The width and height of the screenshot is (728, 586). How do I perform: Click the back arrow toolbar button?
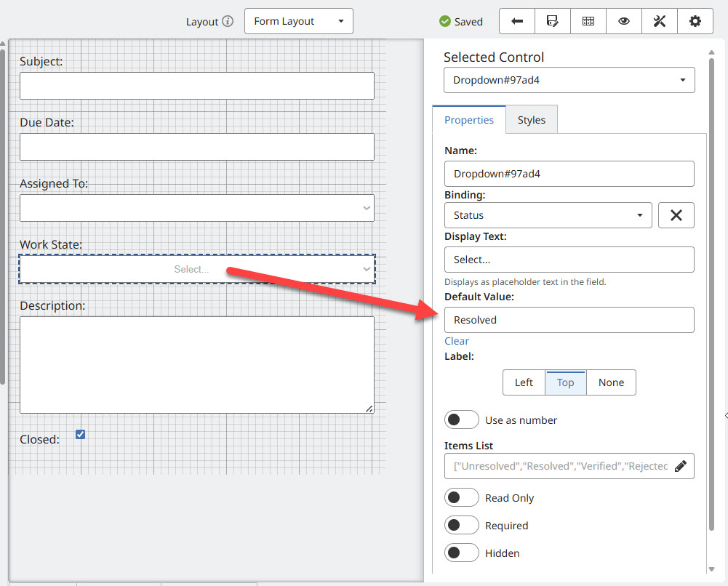point(517,21)
